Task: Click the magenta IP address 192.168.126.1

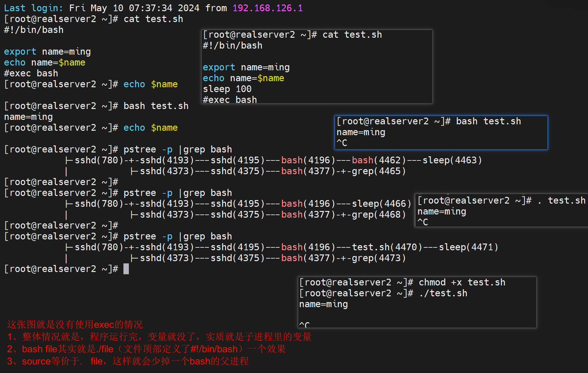Action: pyautogui.click(x=267, y=8)
